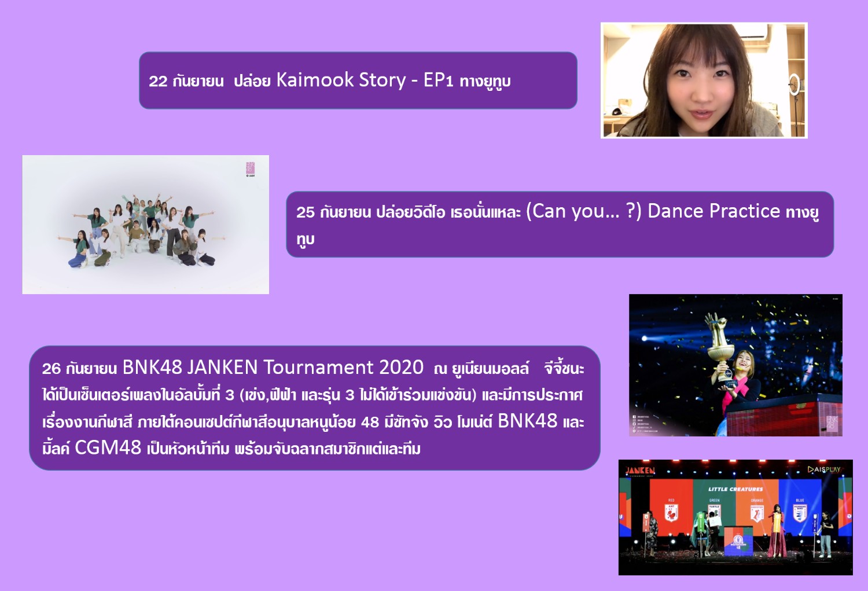This screenshot has width=868, height=591.
Task: Select the date text "25 กันยายน"
Action: [334, 212]
